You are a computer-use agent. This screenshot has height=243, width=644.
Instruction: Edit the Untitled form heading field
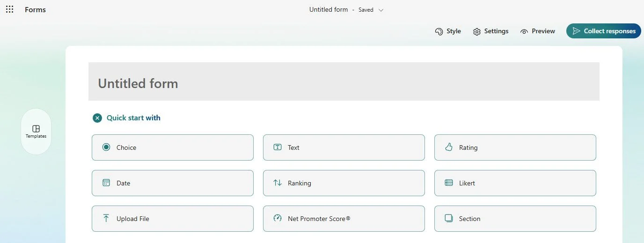(344, 81)
